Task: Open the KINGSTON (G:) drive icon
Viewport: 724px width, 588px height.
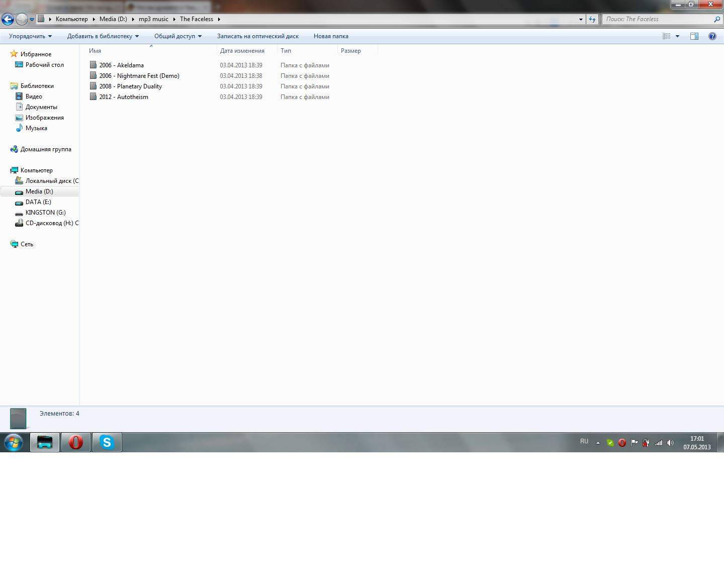Action: coord(19,213)
